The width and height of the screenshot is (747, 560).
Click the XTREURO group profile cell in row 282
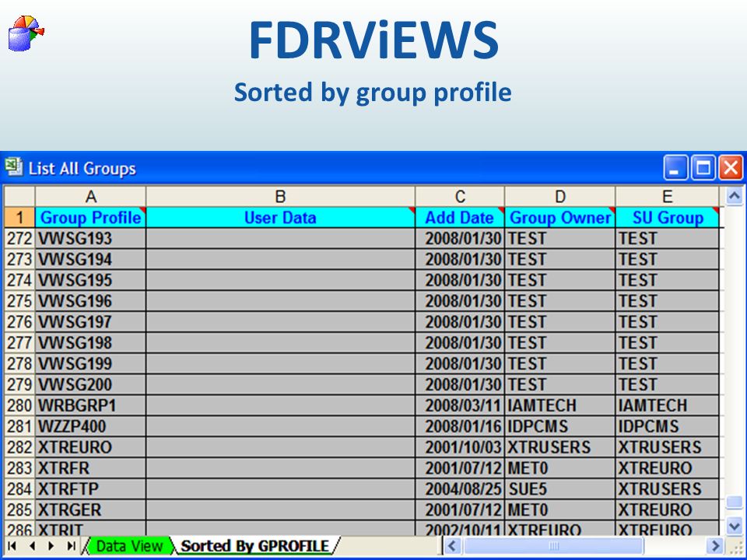coord(90,447)
